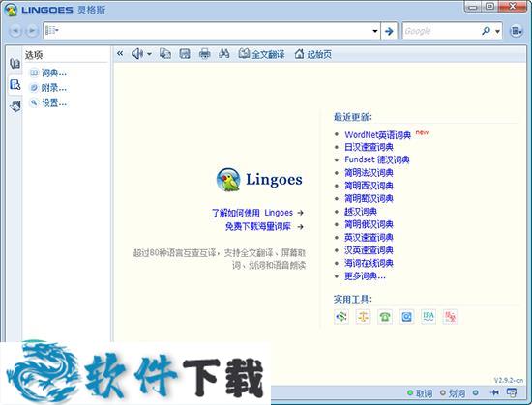Toggle 取词 screen word capture
The image size is (532, 405).
[x=420, y=393]
